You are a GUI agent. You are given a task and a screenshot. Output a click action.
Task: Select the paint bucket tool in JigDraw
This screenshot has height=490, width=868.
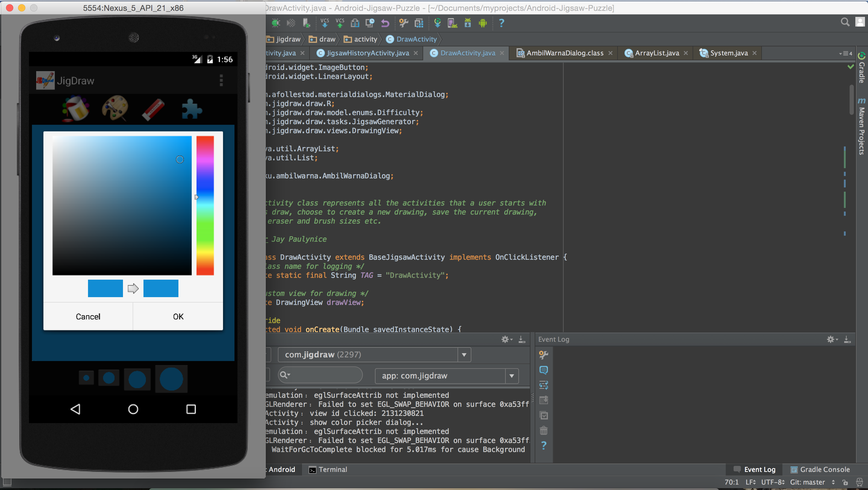pos(75,108)
